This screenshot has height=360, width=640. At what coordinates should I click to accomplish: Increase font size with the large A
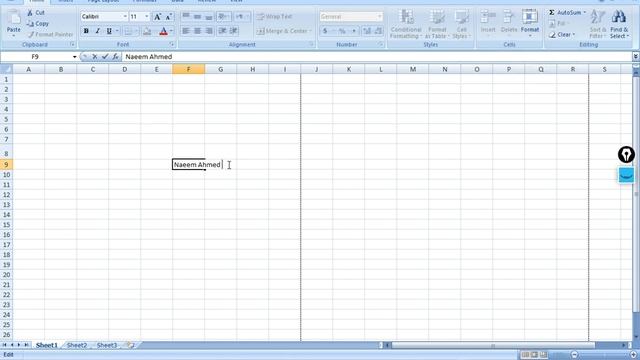click(x=157, y=17)
